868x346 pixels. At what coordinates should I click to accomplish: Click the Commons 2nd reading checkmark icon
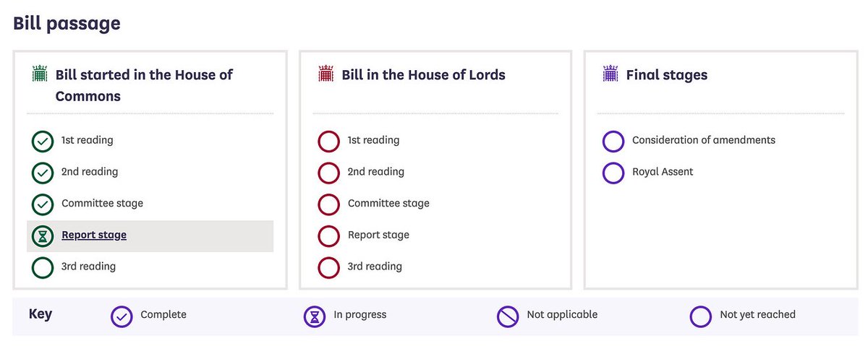point(43,173)
